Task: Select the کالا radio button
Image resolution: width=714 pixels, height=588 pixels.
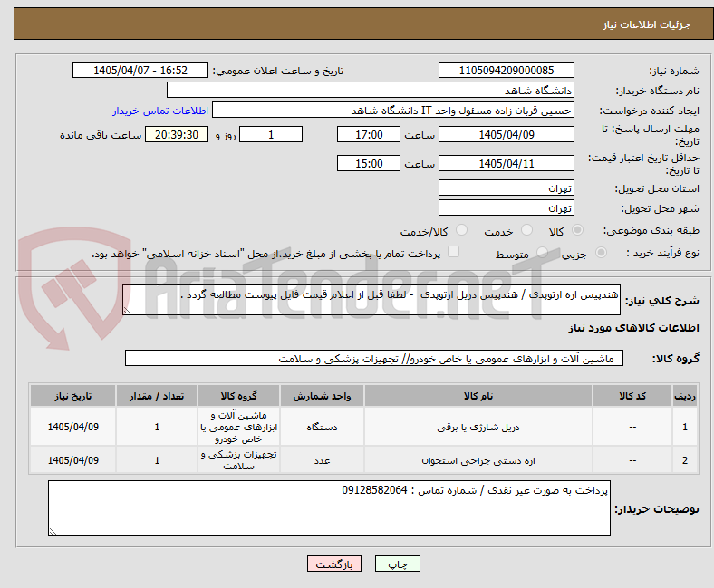Action: 577,230
